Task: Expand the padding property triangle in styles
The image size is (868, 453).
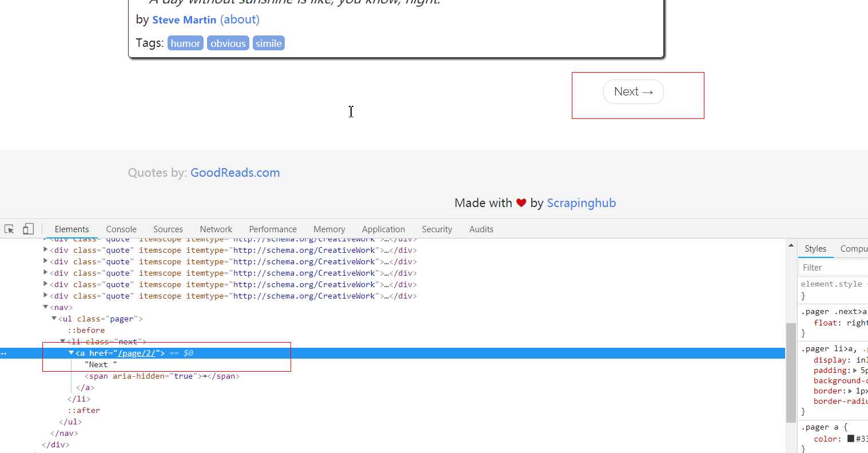Action: coord(855,370)
